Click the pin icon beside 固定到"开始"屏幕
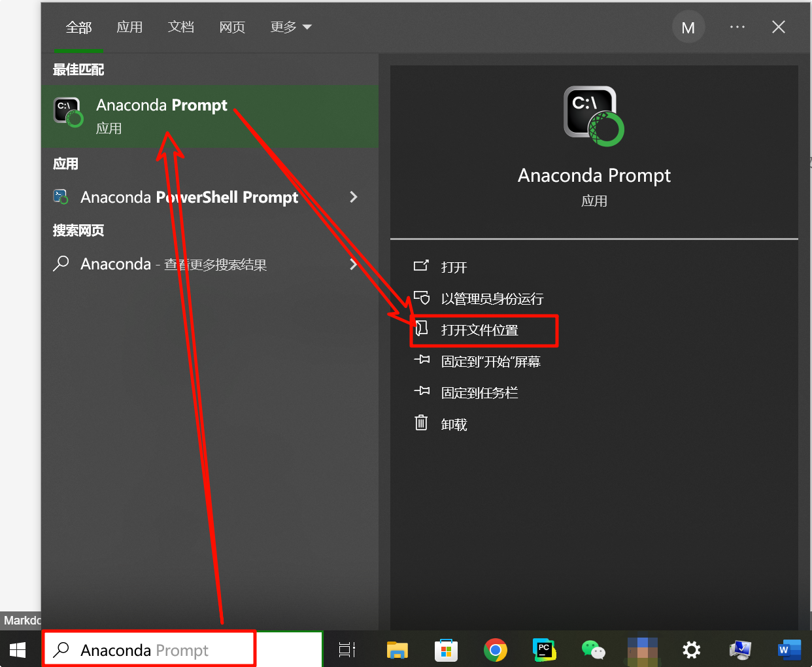812x667 pixels. tap(422, 360)
